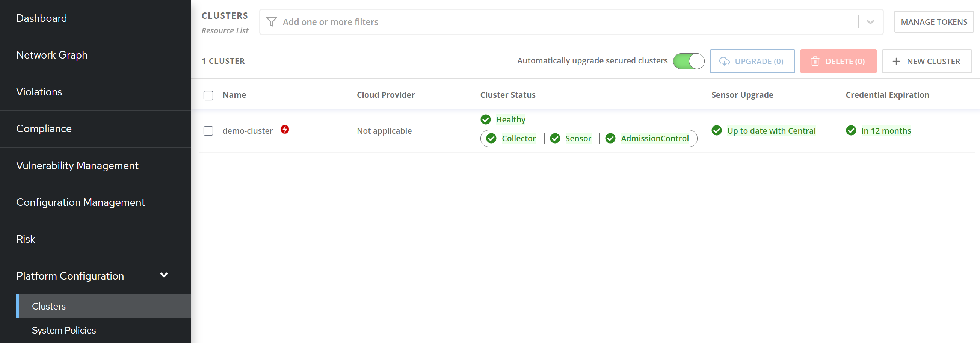Click the red lightning icon beside demo-cluster
The image size is (980, 343).
(x=285, y=130)
